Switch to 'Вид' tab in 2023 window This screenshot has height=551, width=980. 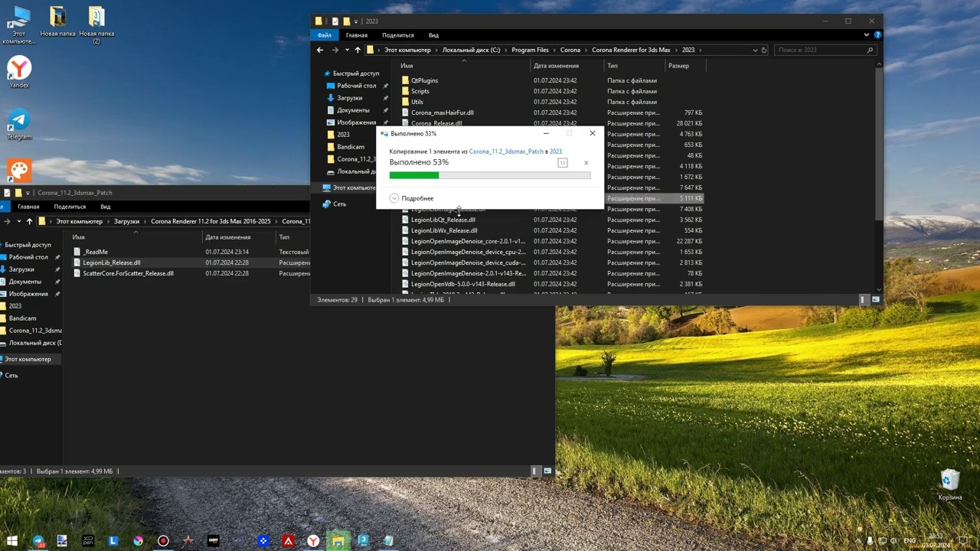point(433,35)
